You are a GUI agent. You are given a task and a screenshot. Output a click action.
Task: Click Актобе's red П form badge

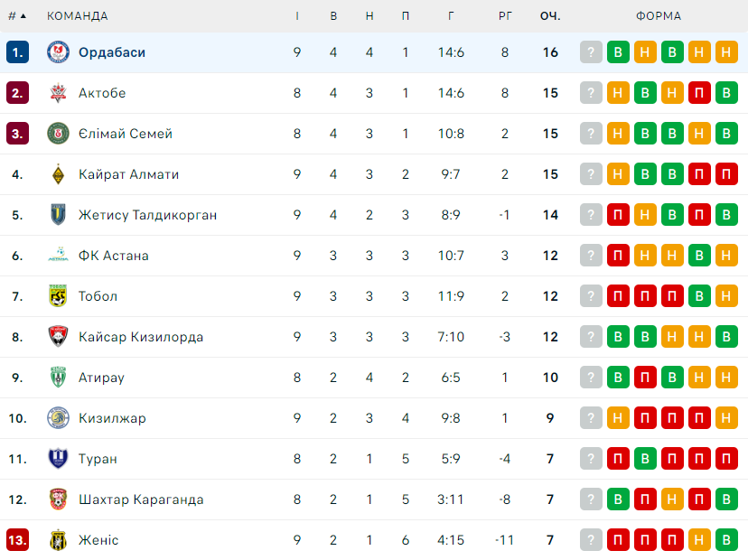pyautogui.click(x=699, y=93)
